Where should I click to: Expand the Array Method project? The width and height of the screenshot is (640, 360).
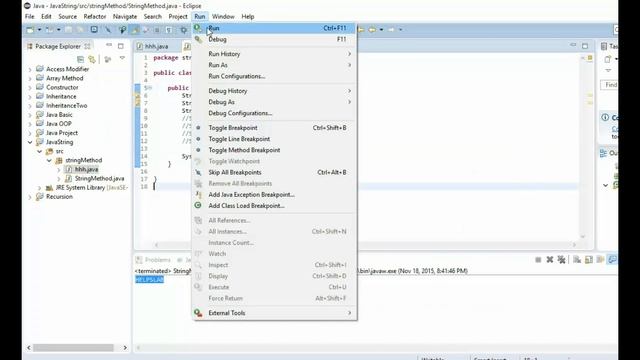[x=30, y=78]
